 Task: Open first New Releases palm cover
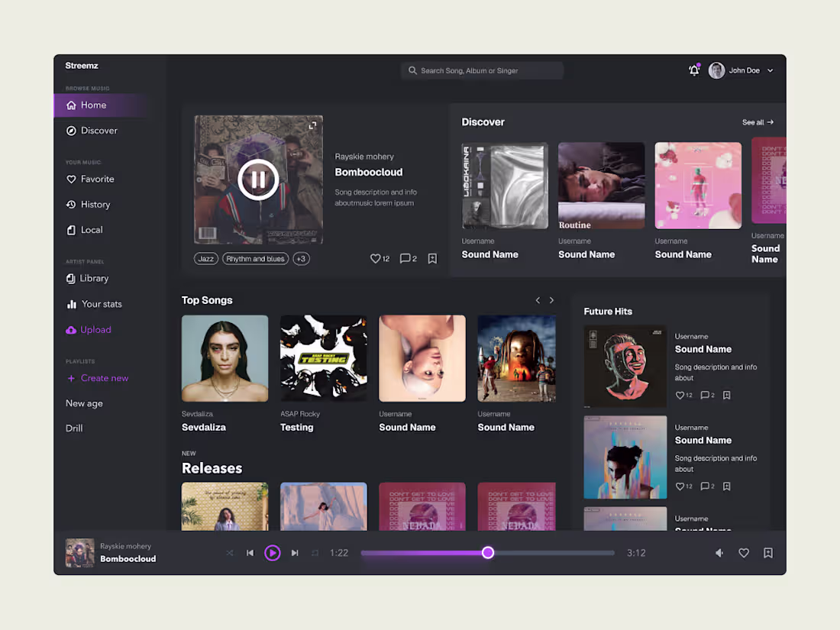point(225,507)
